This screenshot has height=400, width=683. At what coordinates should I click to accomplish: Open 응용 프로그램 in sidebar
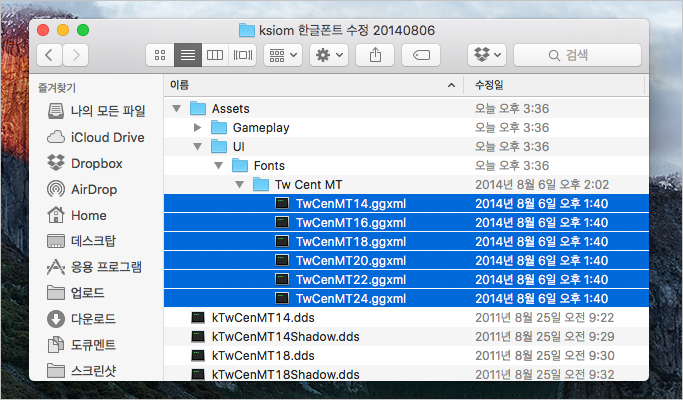(x=94, y=267)
